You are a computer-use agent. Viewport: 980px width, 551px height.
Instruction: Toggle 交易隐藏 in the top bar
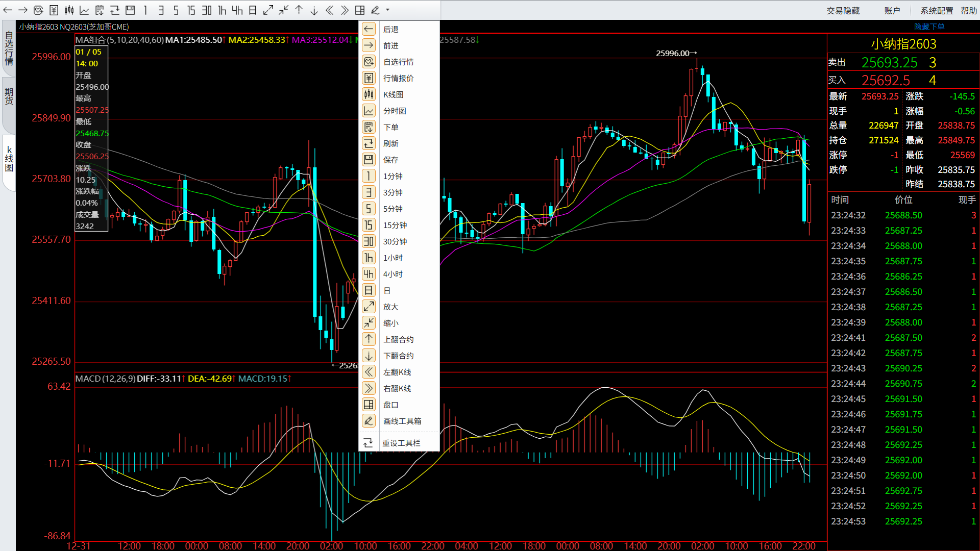[x=843, y=11]
